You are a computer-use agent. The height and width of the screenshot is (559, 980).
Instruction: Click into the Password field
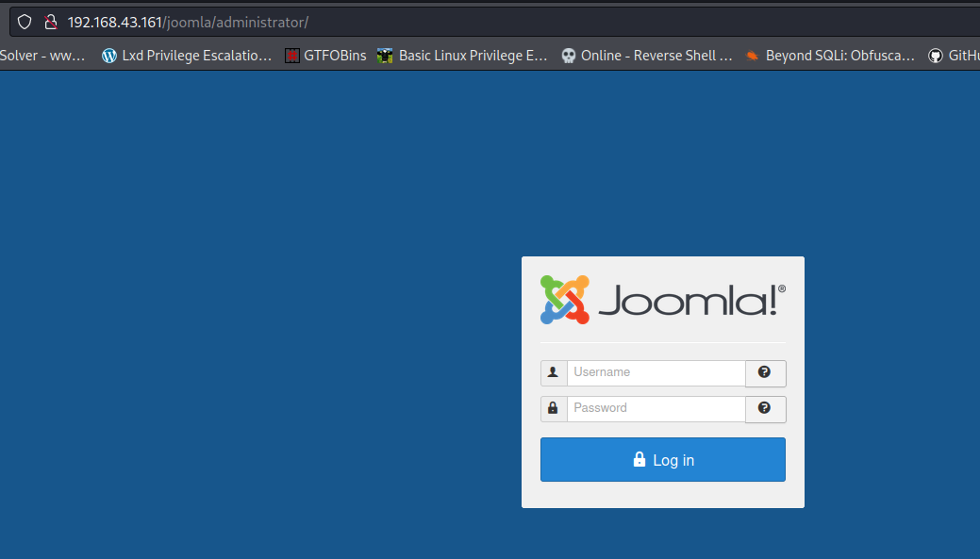[656, 409]
